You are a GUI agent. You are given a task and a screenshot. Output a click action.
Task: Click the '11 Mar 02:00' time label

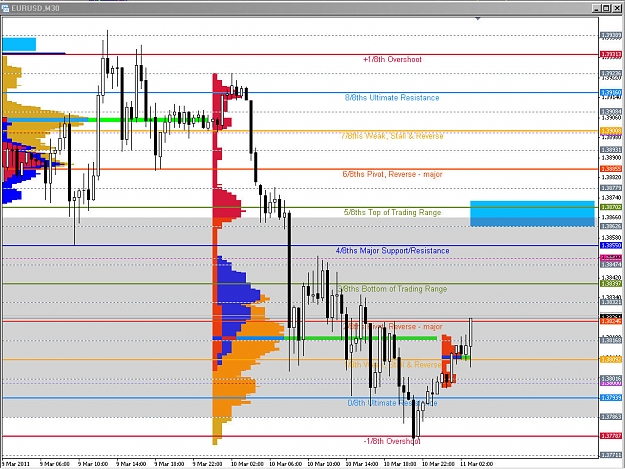click(477, 464)
